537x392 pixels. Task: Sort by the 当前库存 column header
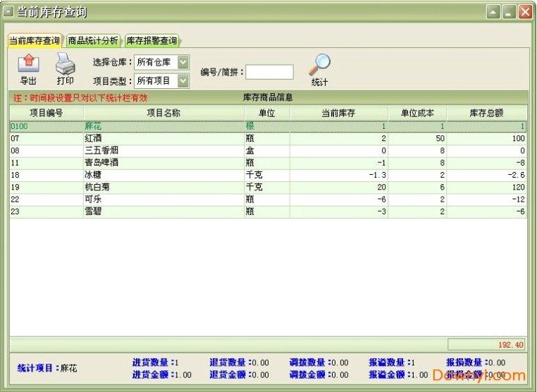tap(338, 113)
